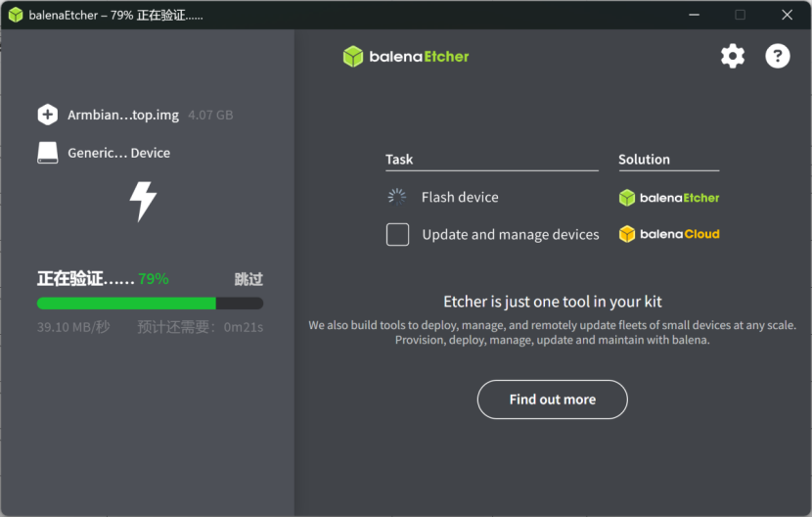812x517 pixels.
Task: Click the Flash device task label
Action: pos(460,197)
